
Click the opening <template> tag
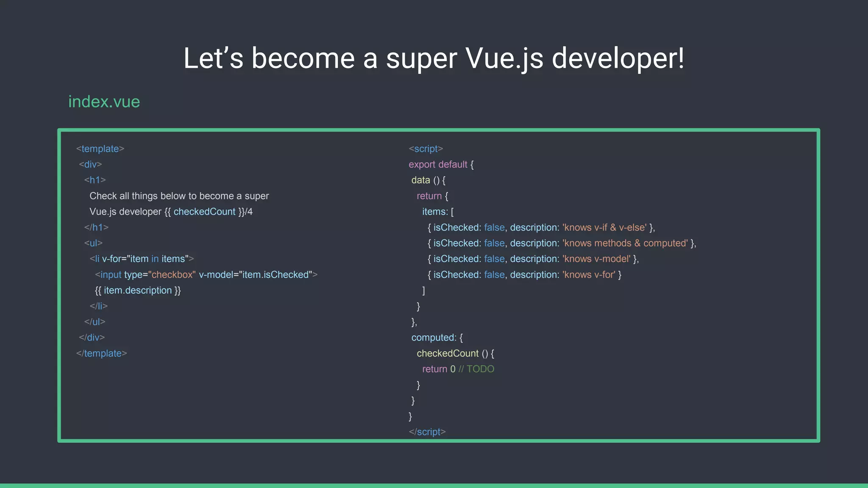(100, 149)
